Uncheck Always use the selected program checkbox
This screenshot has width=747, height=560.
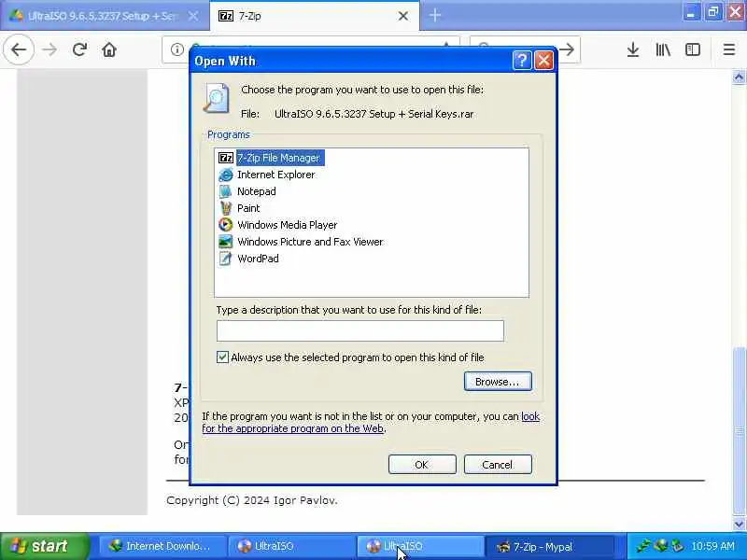[222, 357]
